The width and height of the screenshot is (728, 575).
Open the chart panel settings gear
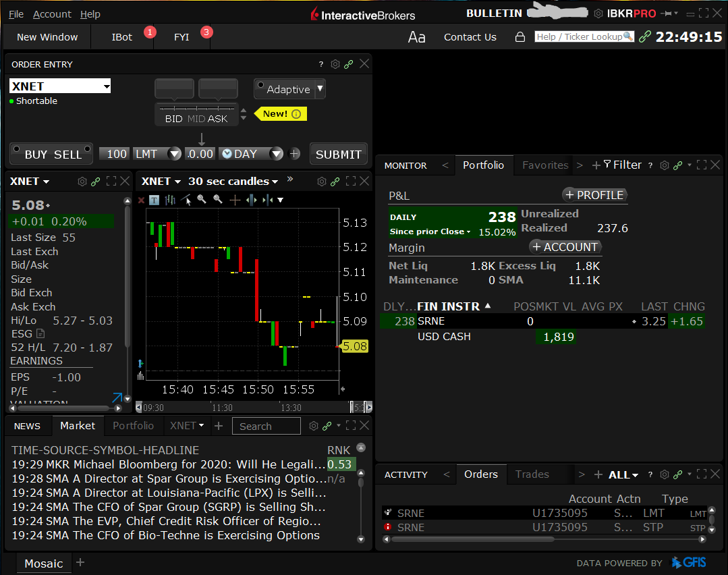coord(322,182)
